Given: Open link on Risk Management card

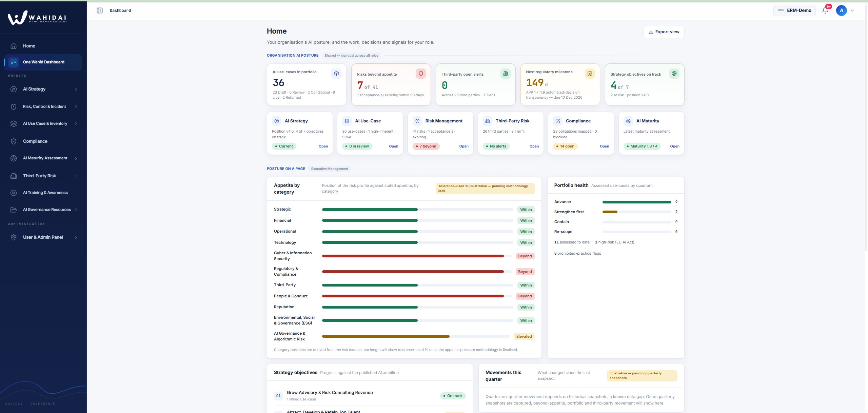Looking at the screenshot, I should click(x=464, y=146).
